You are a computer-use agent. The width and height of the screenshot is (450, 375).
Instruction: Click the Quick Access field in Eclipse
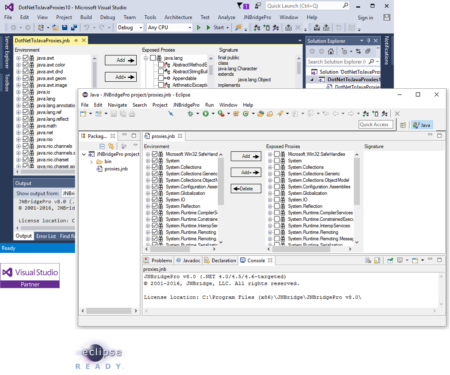pos(375,125)
